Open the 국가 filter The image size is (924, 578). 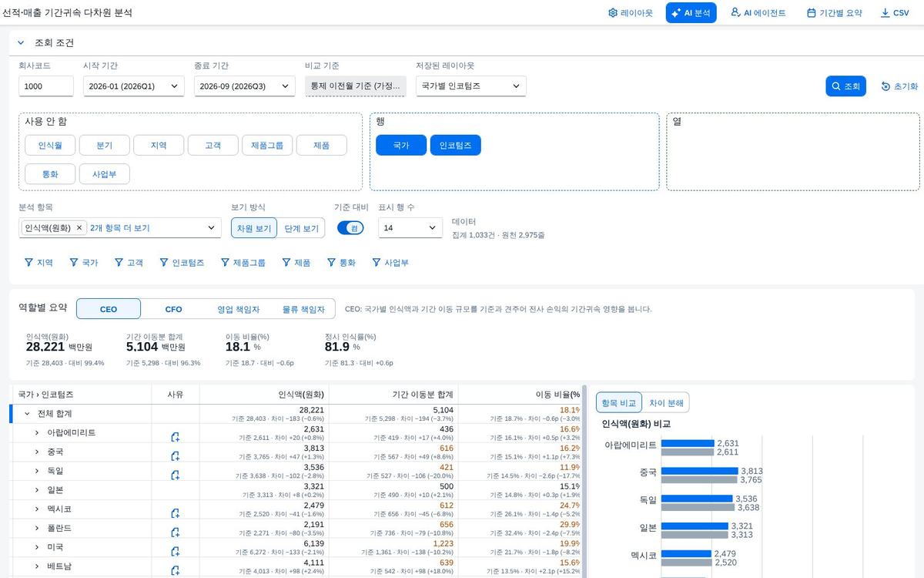83,263
